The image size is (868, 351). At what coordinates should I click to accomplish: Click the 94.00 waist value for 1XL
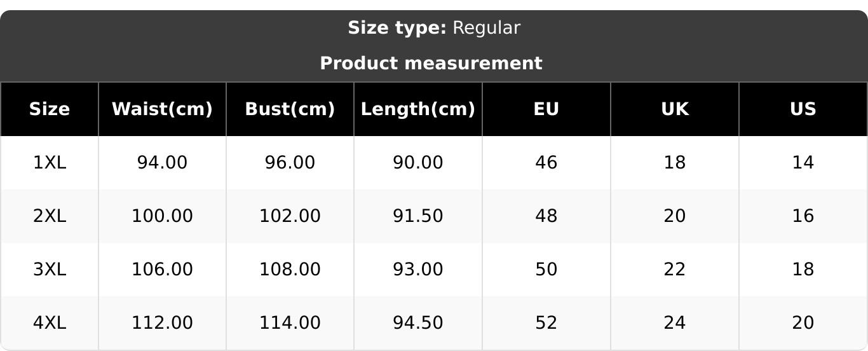tap(162, 163)
